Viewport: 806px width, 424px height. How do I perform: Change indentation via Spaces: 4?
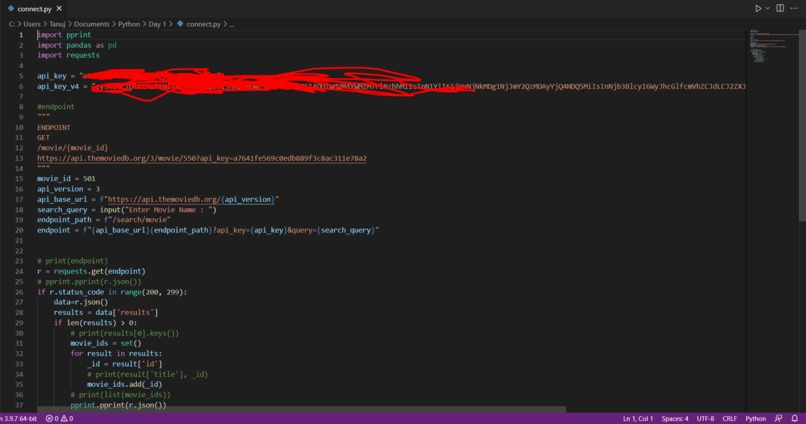tap(675, 418)
